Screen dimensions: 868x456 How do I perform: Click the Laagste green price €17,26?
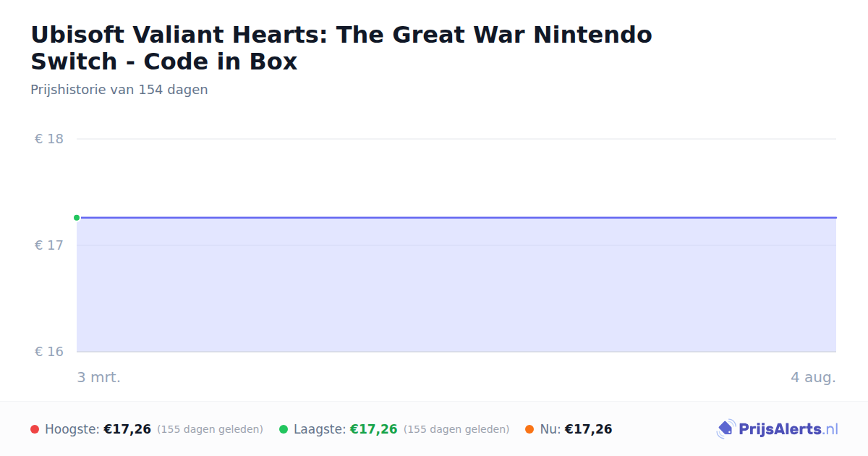(x=374, y=429)
